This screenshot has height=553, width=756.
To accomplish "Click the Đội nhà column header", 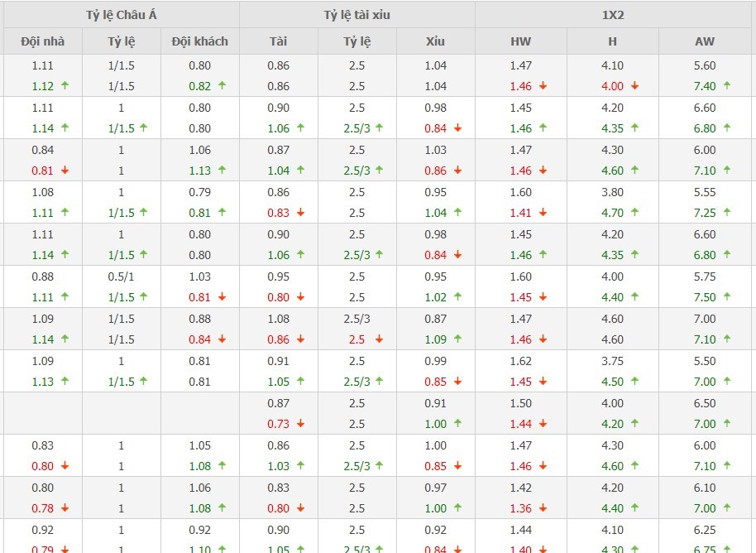I will [43, 41].
